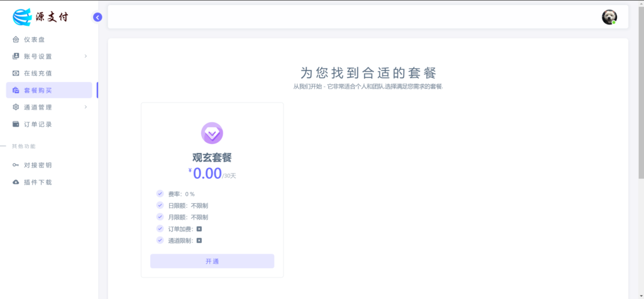Click the 观玄套餐 package title

coord(212,157)
